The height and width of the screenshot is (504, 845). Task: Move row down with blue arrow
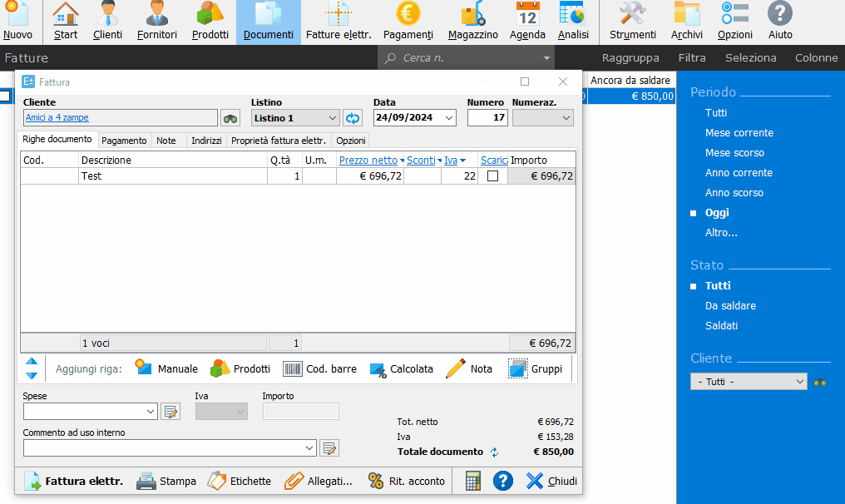coord(32,375)
